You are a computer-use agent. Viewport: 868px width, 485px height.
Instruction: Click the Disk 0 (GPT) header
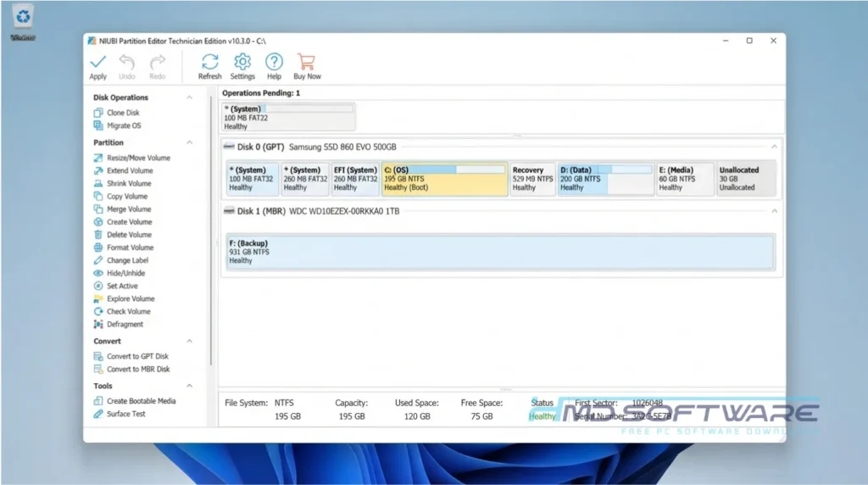310,147
